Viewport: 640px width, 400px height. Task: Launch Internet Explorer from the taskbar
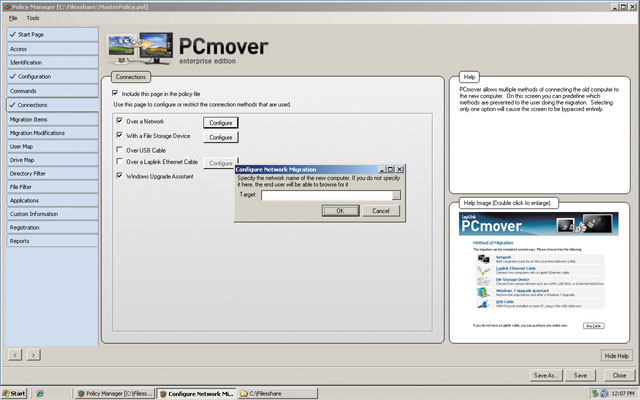[x=40, y=393]
